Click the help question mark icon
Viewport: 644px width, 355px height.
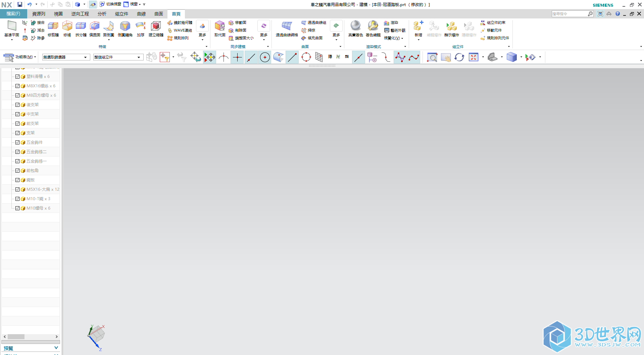pos(617,14)
